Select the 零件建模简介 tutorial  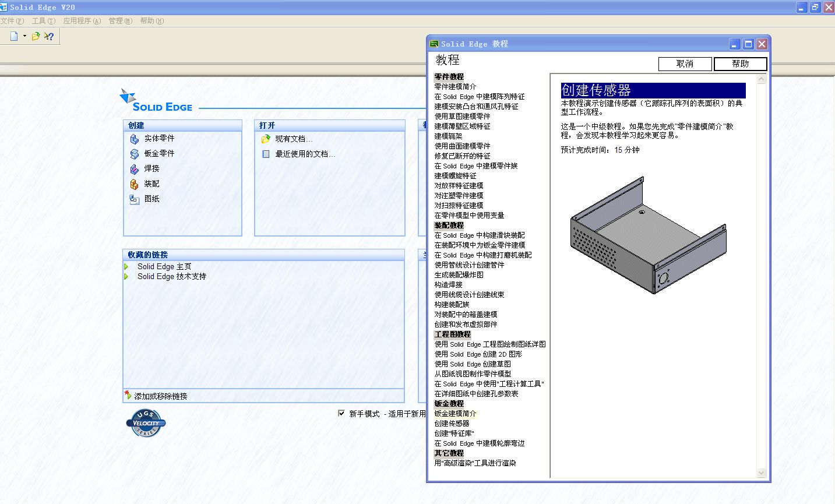click(455, 87)
